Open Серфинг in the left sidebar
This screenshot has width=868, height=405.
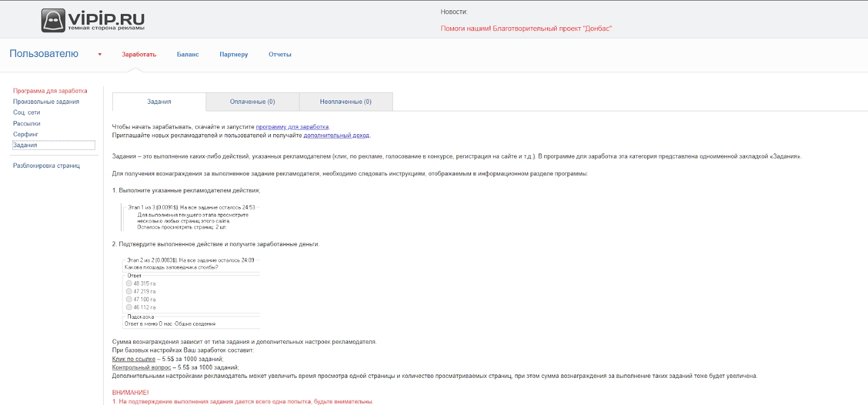coord(25,134)
